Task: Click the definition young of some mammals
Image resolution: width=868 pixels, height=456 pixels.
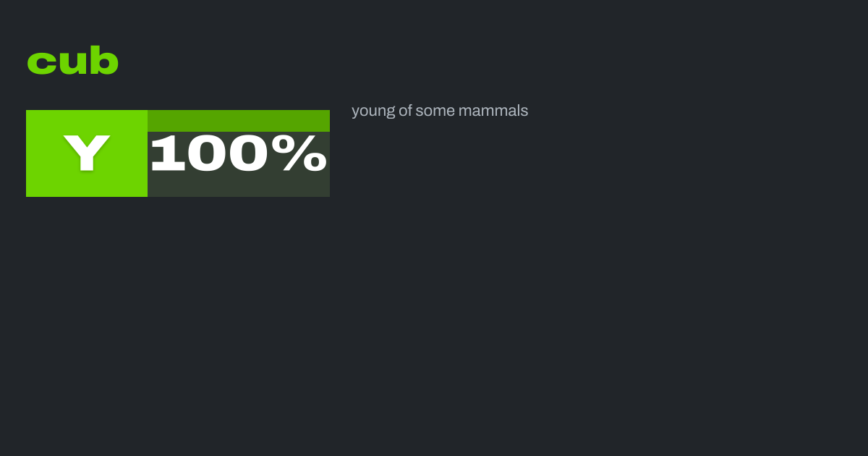Action: (x=440, y=111)
